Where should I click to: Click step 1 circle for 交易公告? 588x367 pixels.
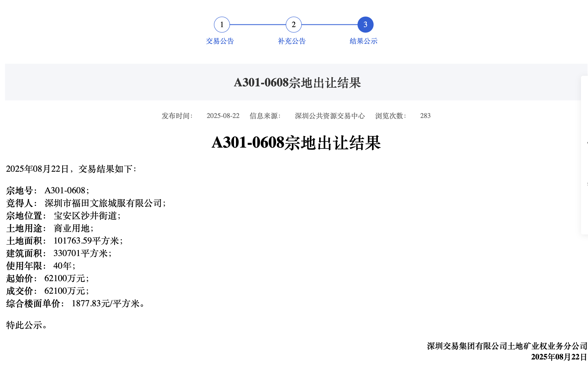222,25
